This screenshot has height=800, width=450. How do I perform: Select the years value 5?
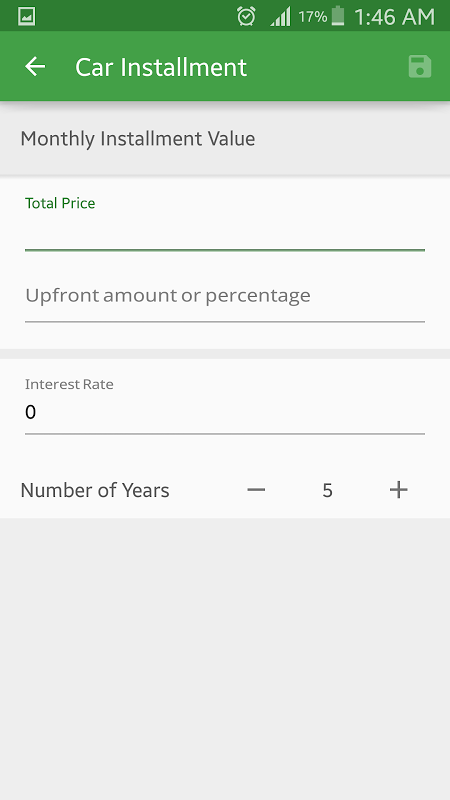[x=328, y=490]
